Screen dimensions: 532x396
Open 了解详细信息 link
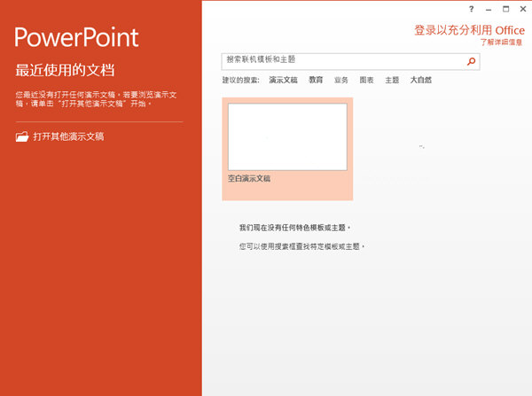[x=501, y=43]
